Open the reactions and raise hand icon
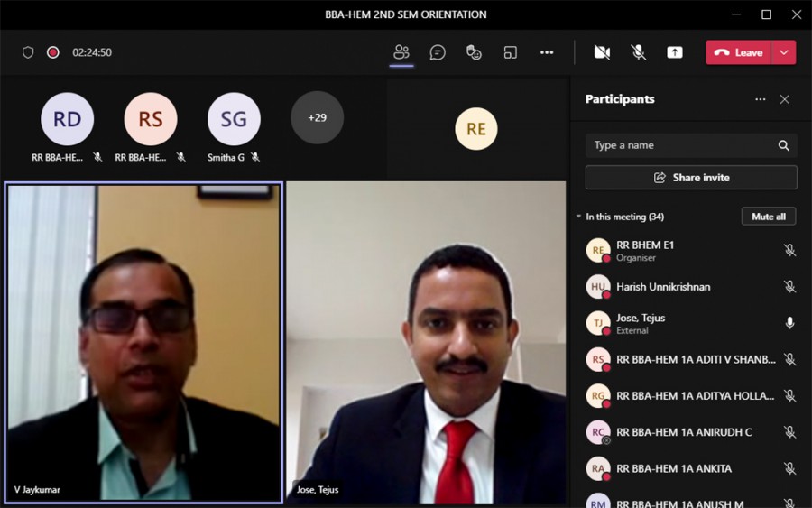812x508 pixels. click(x=474, y=52)
